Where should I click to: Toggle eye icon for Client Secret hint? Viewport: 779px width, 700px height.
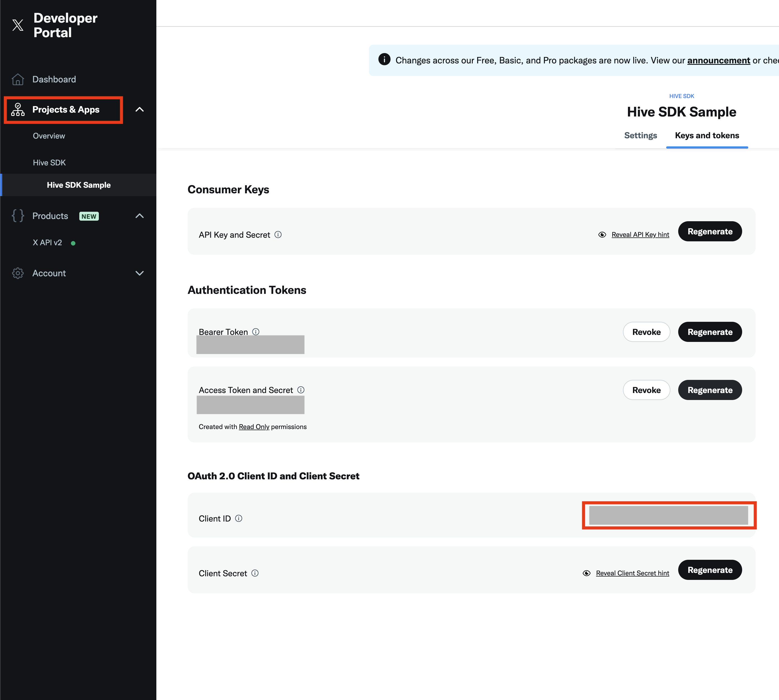point(586,573)
